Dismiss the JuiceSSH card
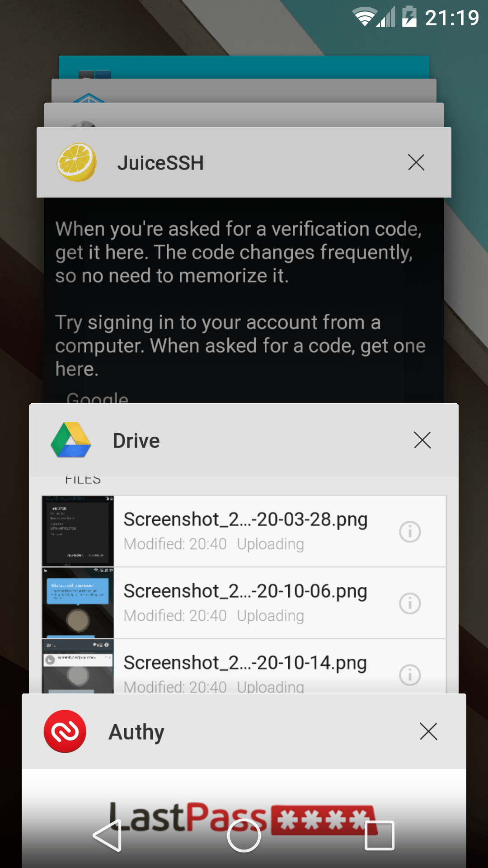Screen dimensions: 488x868 pyautogui.click(x=416, y=162)
